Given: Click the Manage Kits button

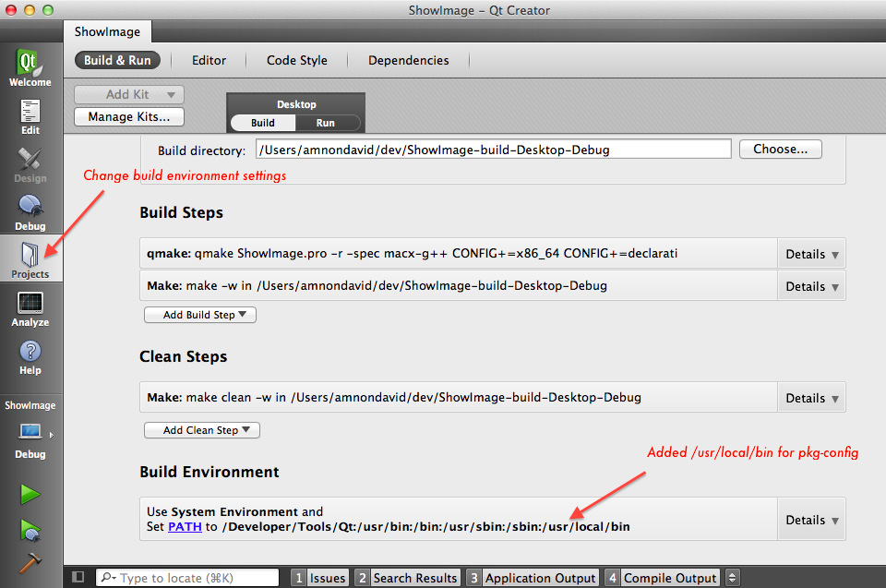Looking at the screenshot, I should (x=129, y=116).
